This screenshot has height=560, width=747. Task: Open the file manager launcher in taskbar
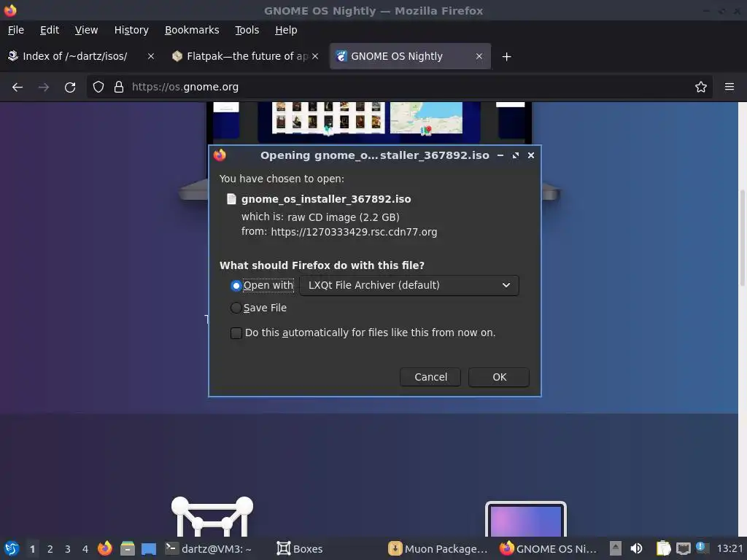click(x=127, y=548)
